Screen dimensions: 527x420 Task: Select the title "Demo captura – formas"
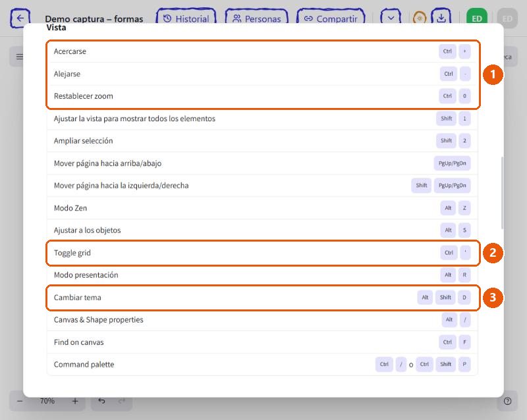click(94, 19)
